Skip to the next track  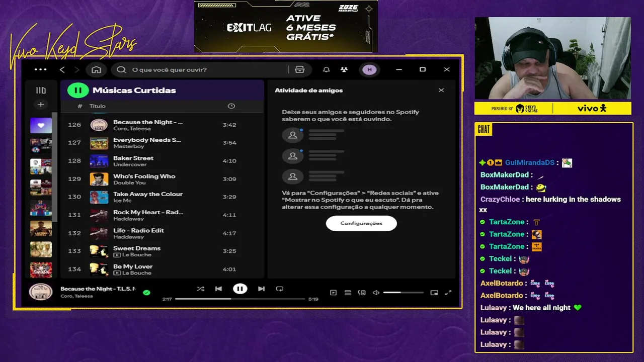click(x=261, y=289)
